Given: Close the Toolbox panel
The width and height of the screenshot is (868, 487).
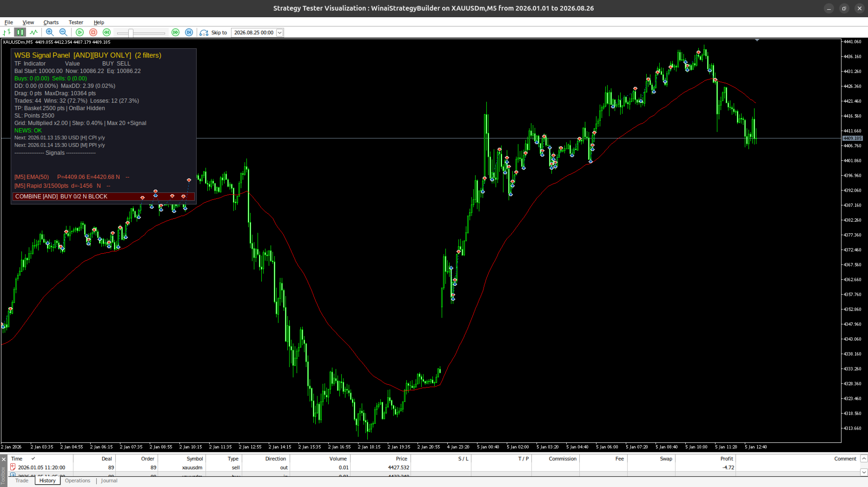Looking at the screenshot, I should click(x=4, y=459).
